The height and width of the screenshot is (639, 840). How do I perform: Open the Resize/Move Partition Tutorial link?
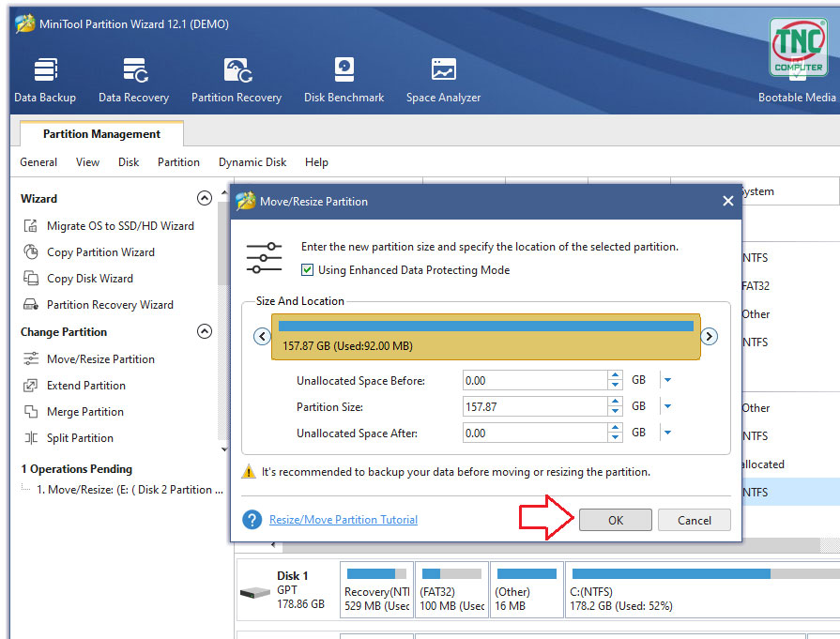[344, 520]
